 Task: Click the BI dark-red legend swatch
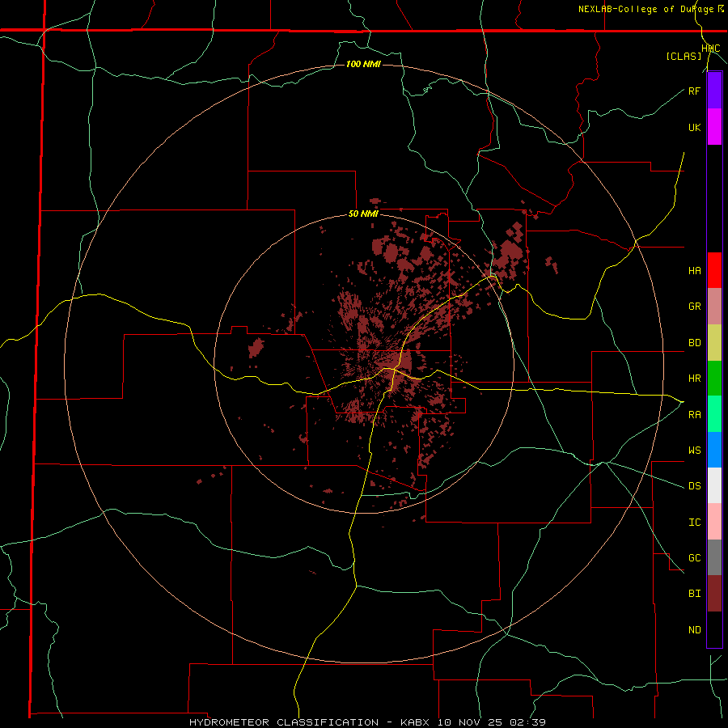tap(714, 594)
